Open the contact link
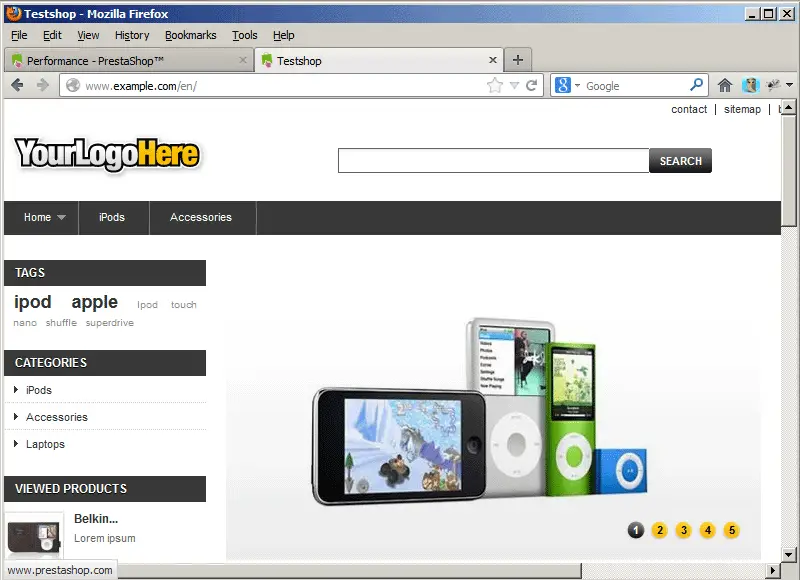800x580 pixels. coord(689,109)
